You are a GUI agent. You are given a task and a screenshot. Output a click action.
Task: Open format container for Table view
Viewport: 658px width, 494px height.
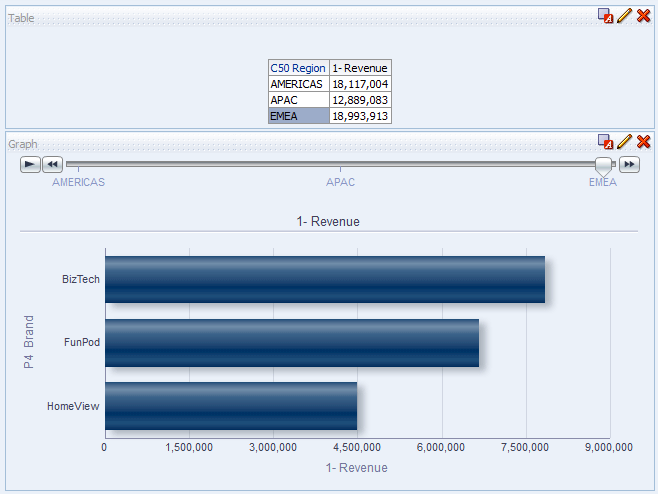[605, 17]
